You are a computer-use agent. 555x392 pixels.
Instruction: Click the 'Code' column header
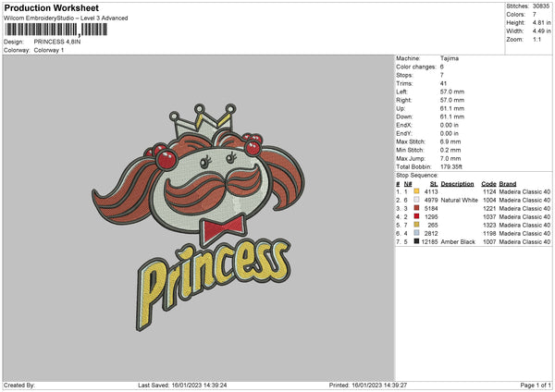488,184
